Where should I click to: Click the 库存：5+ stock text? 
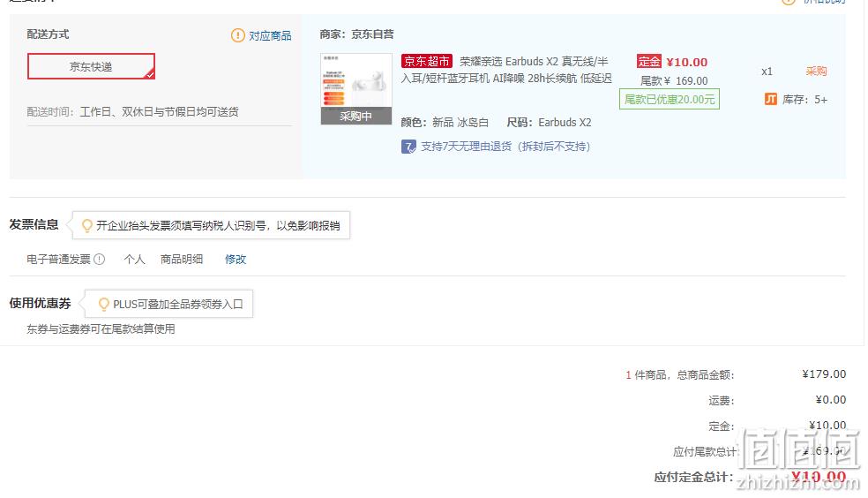pos(804,100)
